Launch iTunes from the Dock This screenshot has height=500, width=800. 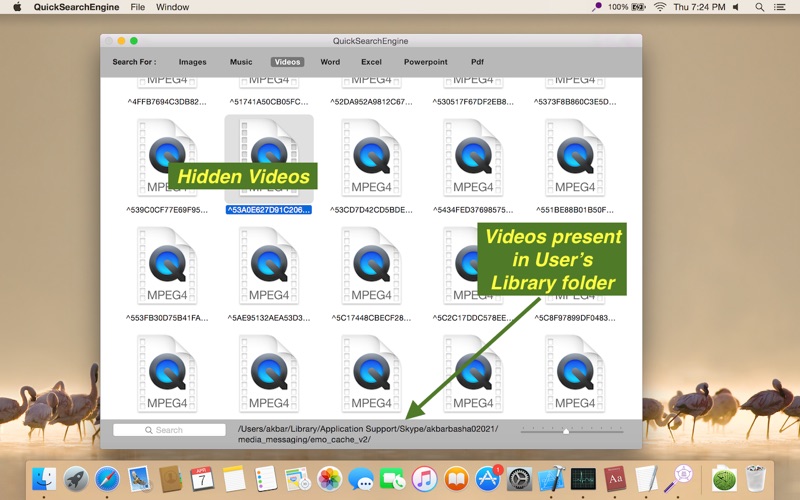point(424,480)
